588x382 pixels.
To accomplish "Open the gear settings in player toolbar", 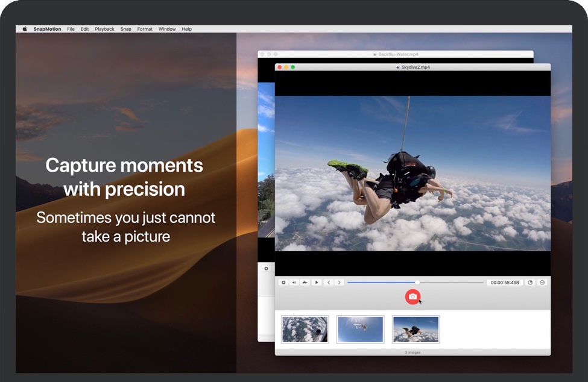I will (x=283, y=282).
